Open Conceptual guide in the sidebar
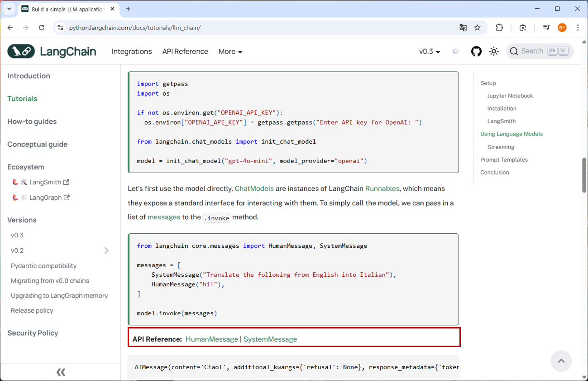The image size is (588, 381). (37, 144)
